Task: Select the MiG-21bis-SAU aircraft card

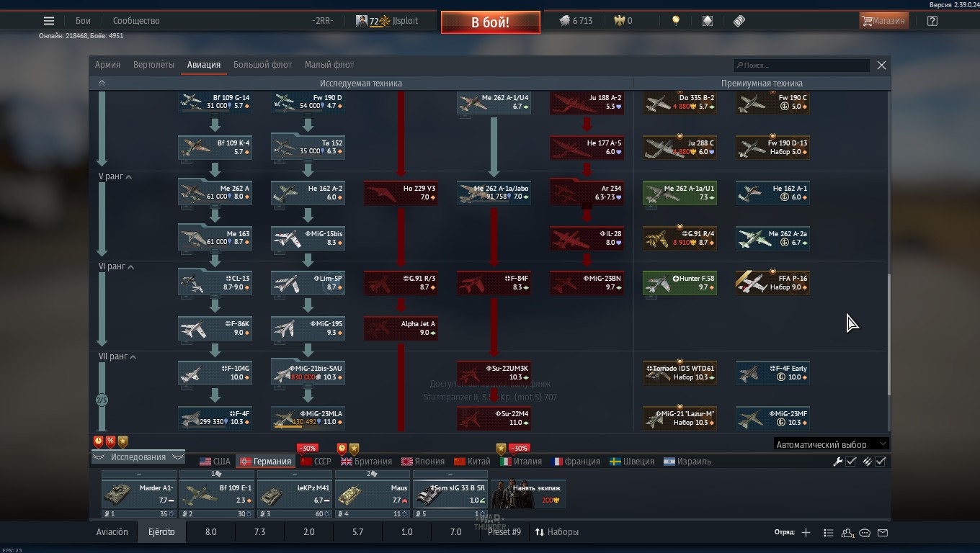Action: pos(308,373)
